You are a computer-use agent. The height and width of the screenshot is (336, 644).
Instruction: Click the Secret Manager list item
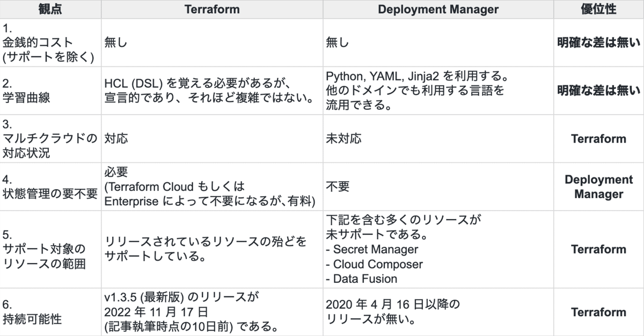pos(372,249)
